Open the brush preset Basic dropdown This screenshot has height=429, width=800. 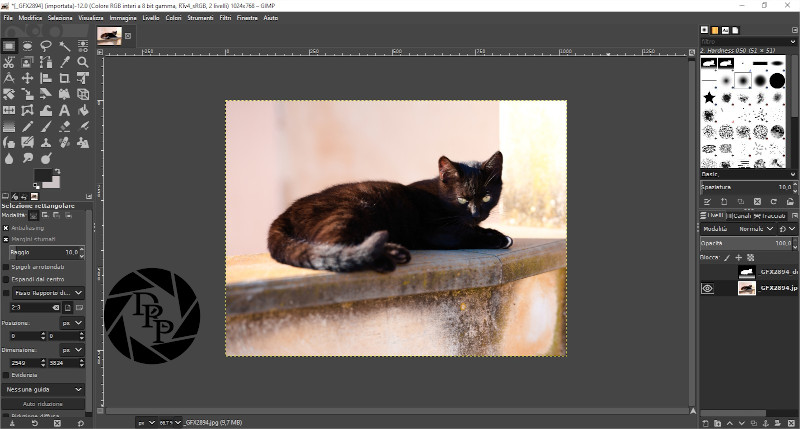tap(748, 174)
